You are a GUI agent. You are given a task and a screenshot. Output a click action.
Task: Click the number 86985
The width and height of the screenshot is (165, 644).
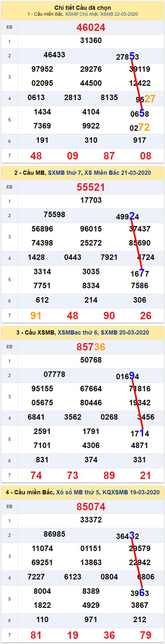(x=54, y=534)
